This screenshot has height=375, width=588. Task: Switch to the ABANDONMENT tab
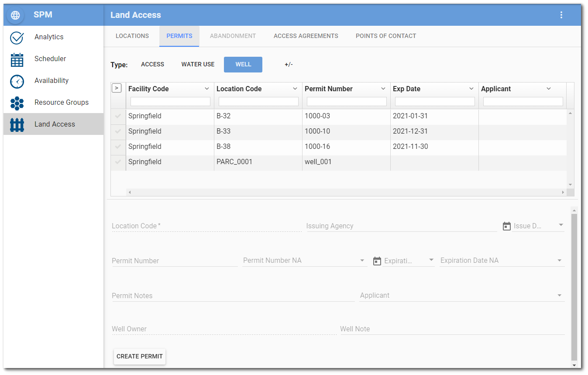233,36
